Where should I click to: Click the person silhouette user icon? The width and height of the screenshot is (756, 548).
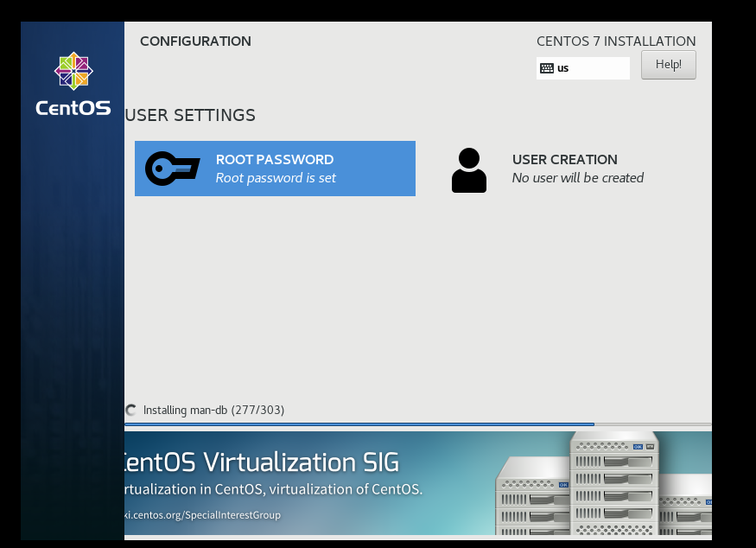coord(468,170)
